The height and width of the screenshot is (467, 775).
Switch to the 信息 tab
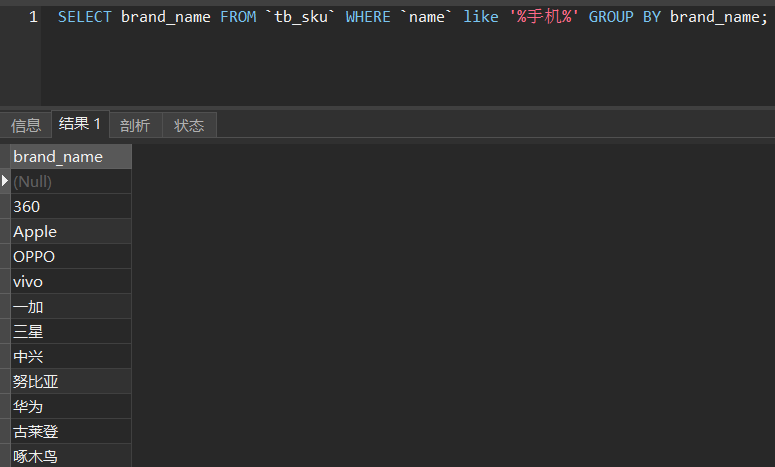(x=26, y=125)
